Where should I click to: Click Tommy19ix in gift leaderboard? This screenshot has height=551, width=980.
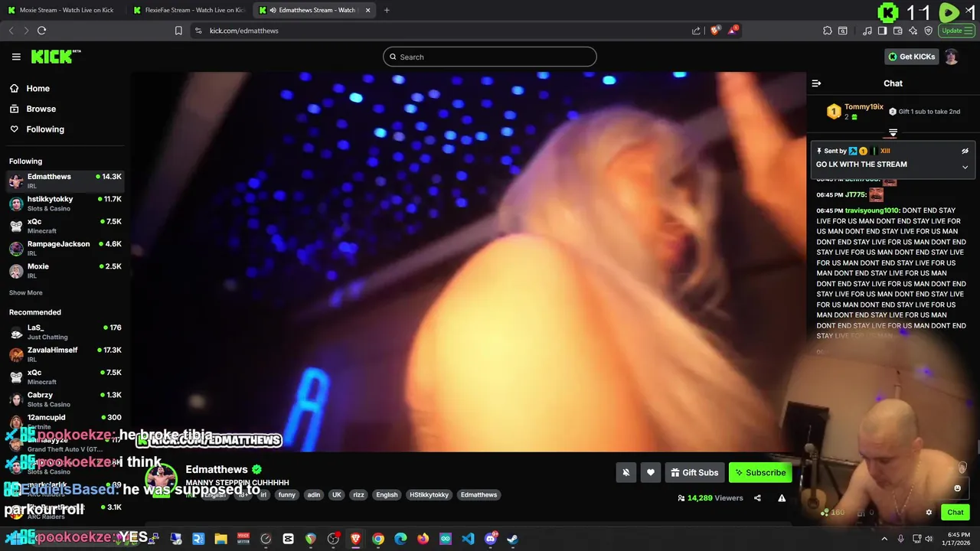click(x=864, y=107)
